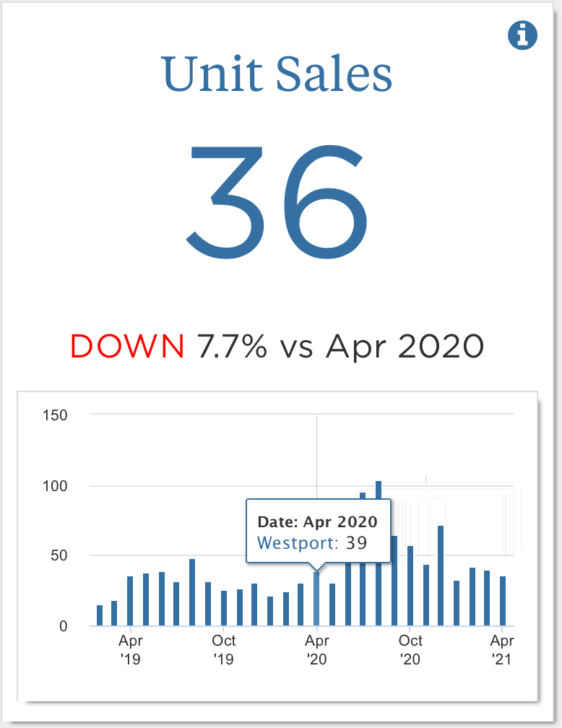Select the May 2020 bar
562x728 pixels.
click(x=332, y=604)
